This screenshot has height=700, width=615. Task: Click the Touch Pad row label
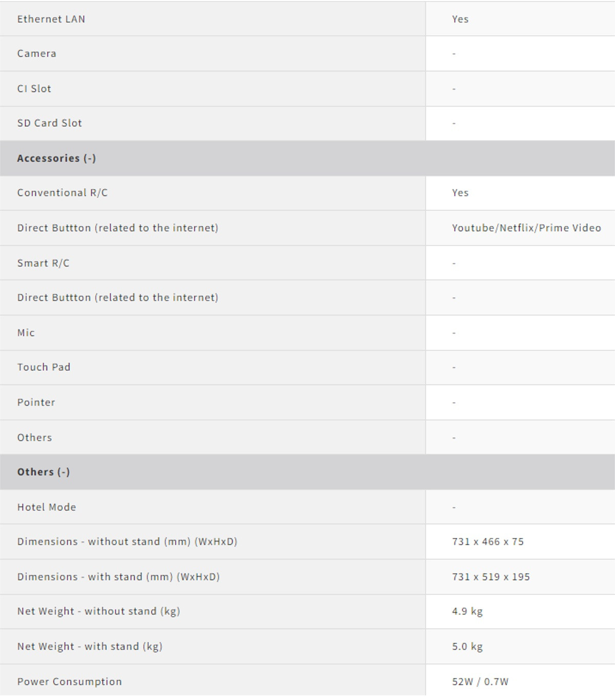pyautogui.click(x=44, y=367)
